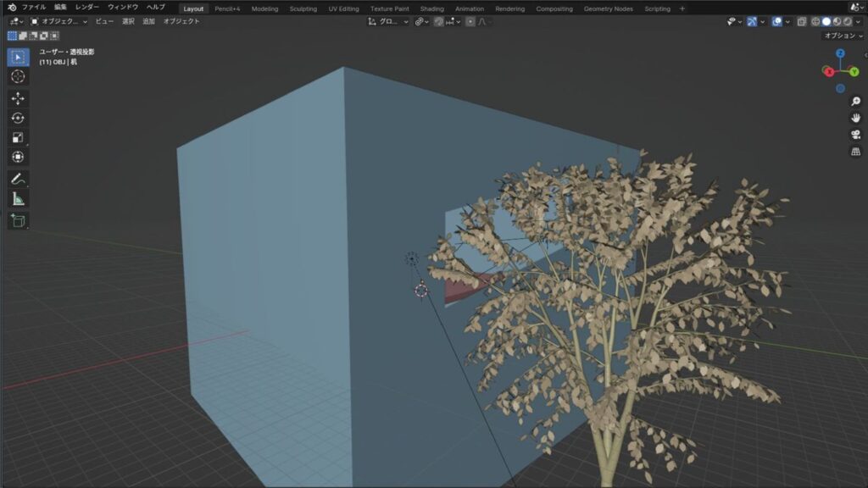Click the hand pan-view icon
The height and width of the screenshot is (488, 868).
click(856, 118)
